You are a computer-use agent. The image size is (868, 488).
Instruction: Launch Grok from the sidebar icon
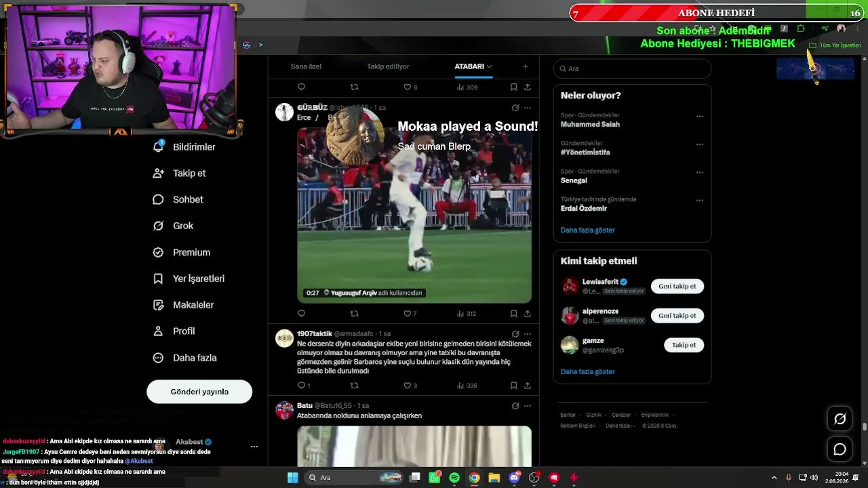(158, 226)
